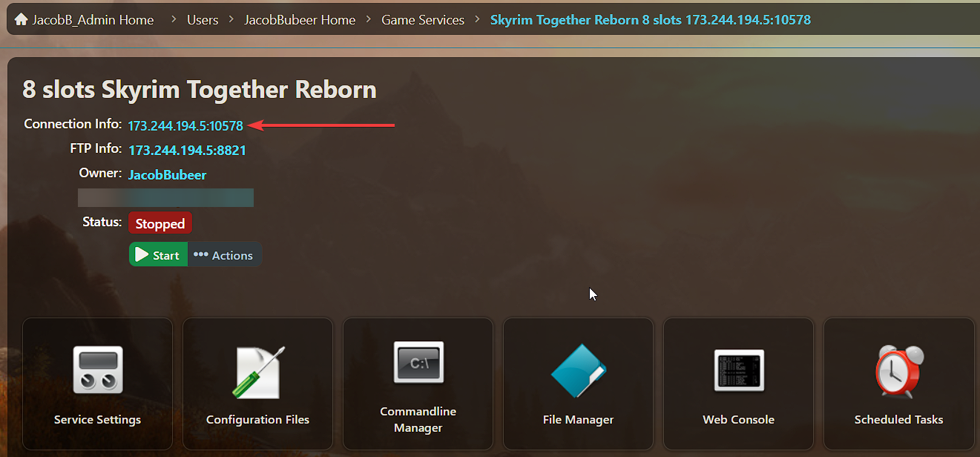The width and height of the screenshot is (980, 457).
Task: Navigate to Game Services breadcrumb
Action: point(423,20)
